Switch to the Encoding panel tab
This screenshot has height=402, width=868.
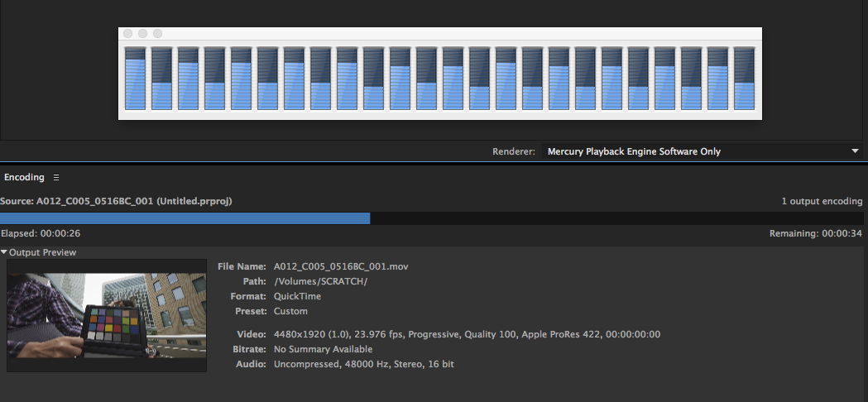24,177
